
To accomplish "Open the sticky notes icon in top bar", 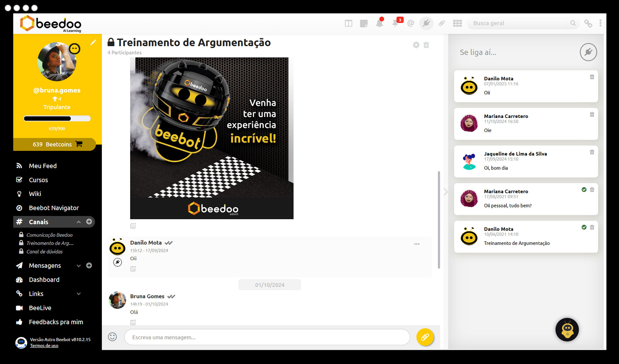I will click(364, 23).
